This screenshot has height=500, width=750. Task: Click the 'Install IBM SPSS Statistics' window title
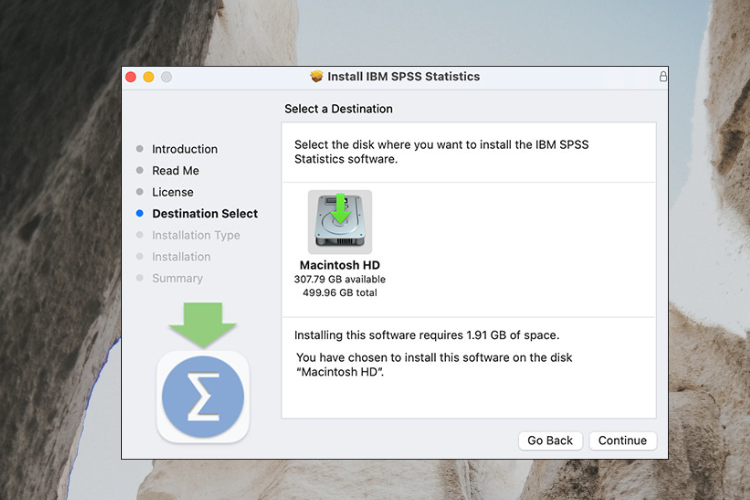click(x=403, y=77)
